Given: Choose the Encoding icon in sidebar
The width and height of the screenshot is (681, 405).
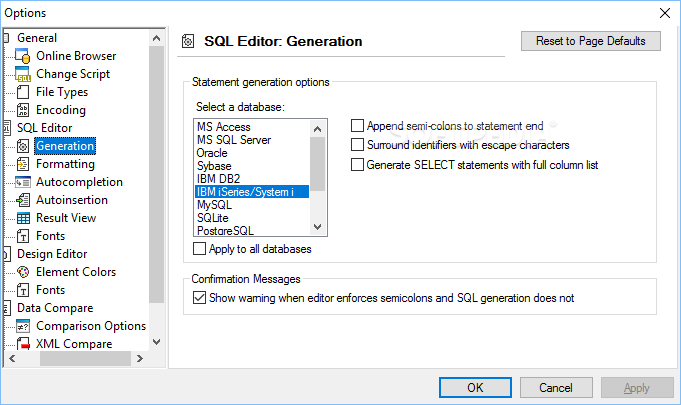Looking at the screenshot, I should pyautogui.click(x=23, y=110).
